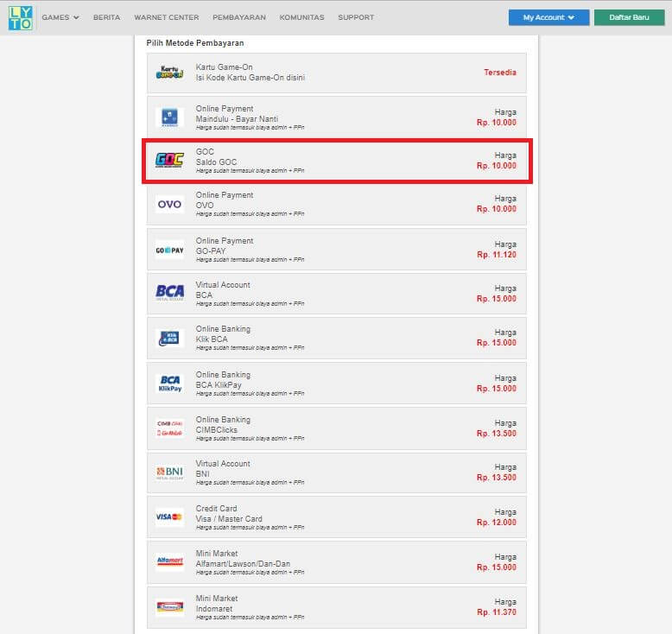
Task: Open WARNET CENTER menu item
Action: (x=167, y=17)
